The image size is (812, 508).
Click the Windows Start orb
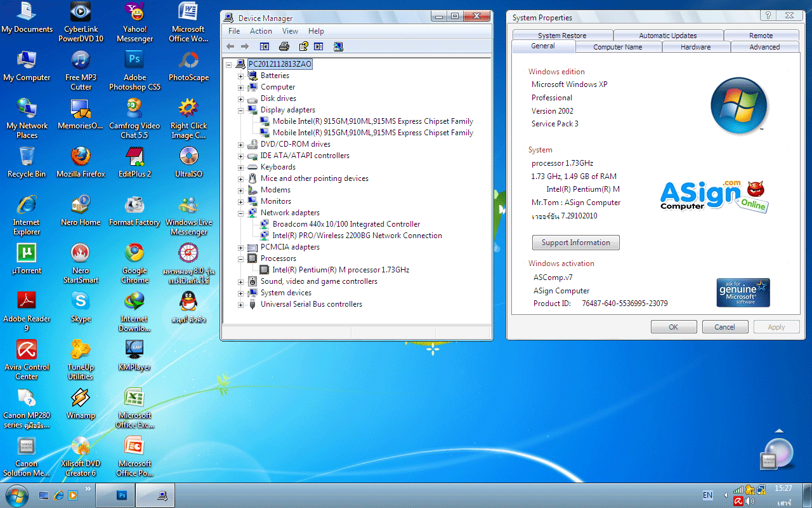16,495
